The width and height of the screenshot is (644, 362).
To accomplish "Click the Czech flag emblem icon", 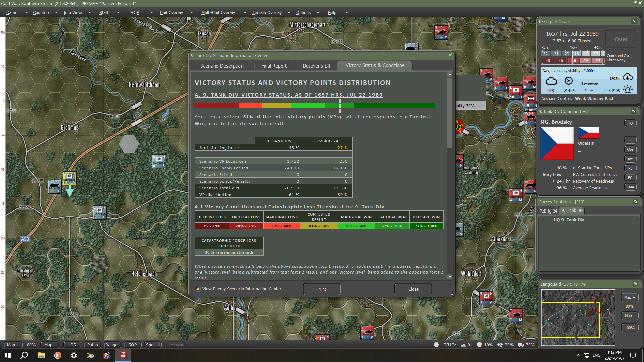I will (x=557, y=143).
